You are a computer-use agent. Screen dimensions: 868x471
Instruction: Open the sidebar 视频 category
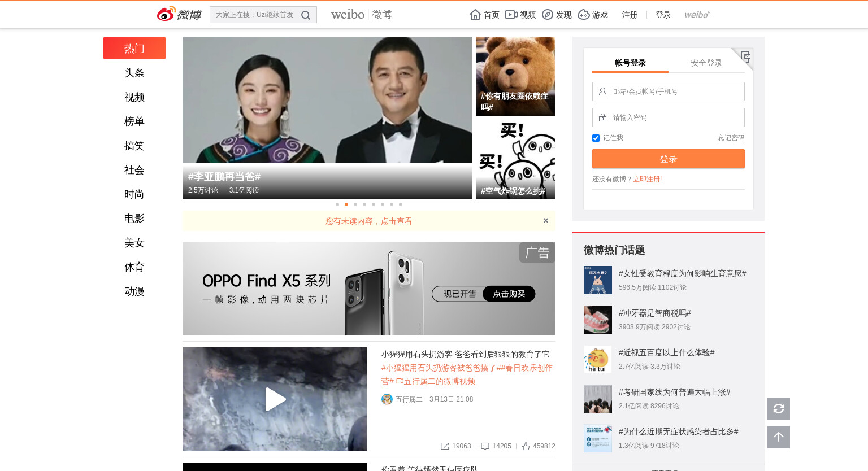134,97
